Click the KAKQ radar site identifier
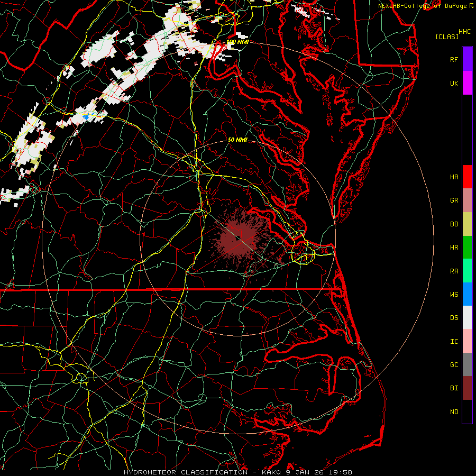The width and height of the screenshot is (476, 476). pos(271,472)
